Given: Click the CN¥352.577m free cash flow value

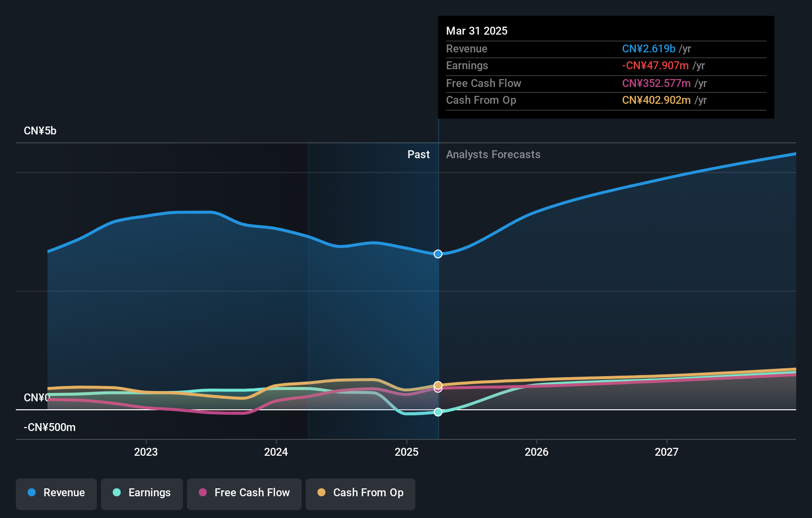Looking at the screenshot, I should click(656, 84).
